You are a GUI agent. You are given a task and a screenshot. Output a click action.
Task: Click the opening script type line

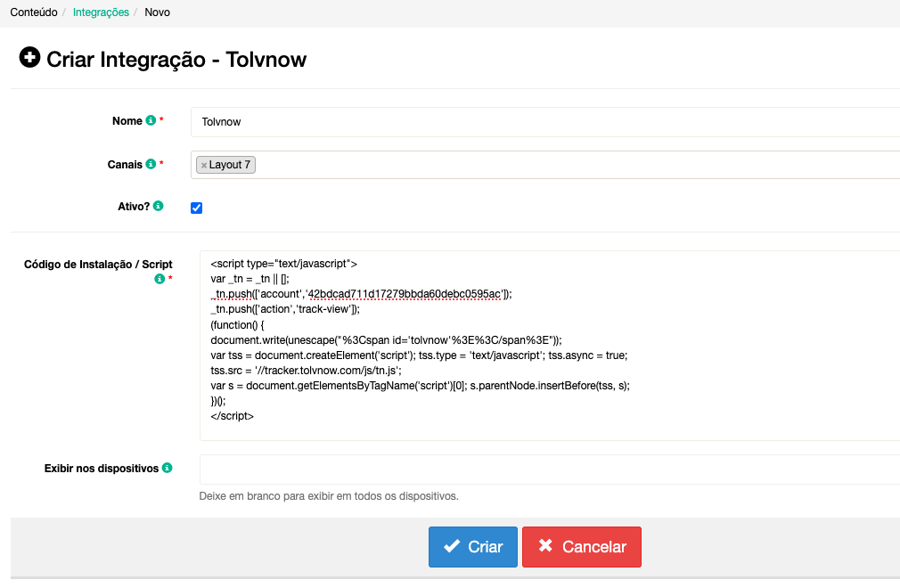(x=283, y=264)
